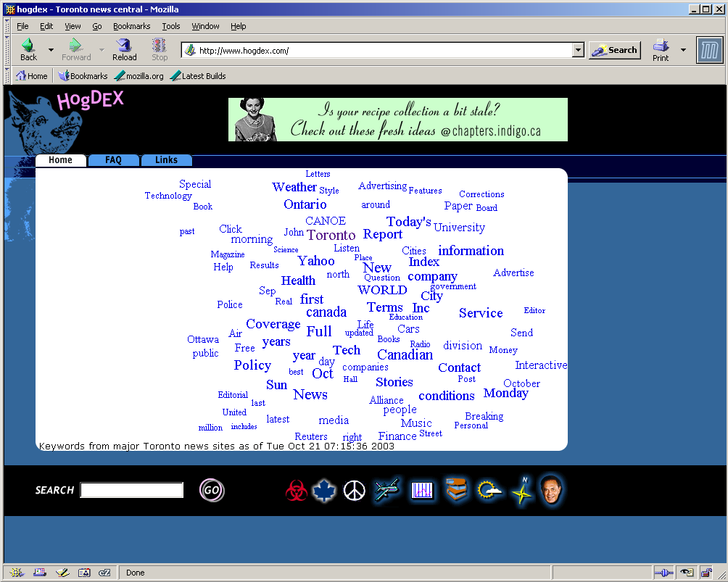Expand the Print button dropdown arrow
728x582 pixels.
[x=683, y=50]
